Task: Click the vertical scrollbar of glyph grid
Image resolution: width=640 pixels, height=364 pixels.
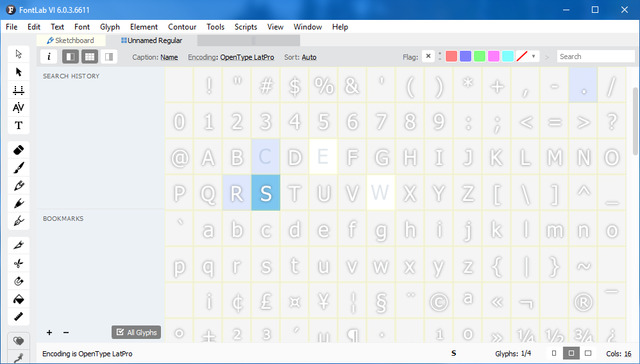Action: pos(635,121)
